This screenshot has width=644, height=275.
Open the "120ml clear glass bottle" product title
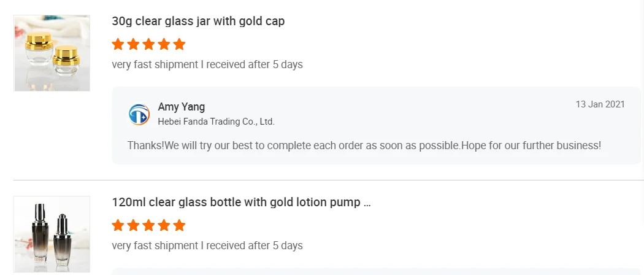[236, 203]
